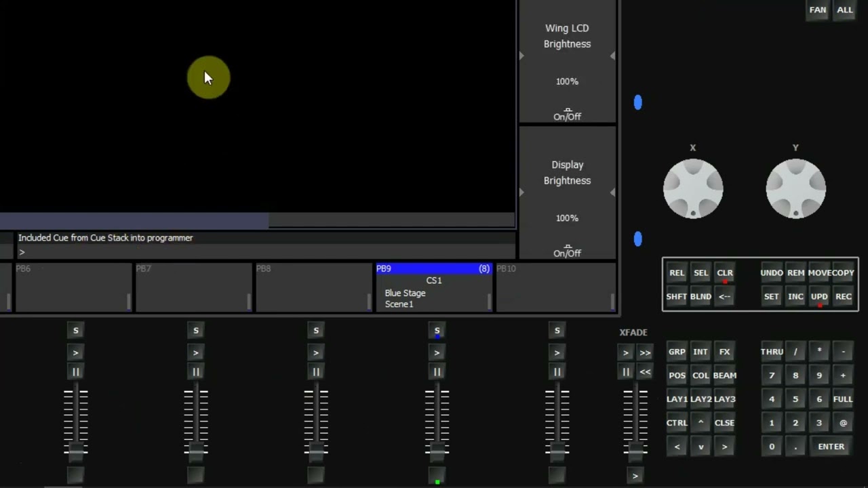This screenshot has width=868, height=488.
Task: Click the REC record key
Action: pos(843,297)
